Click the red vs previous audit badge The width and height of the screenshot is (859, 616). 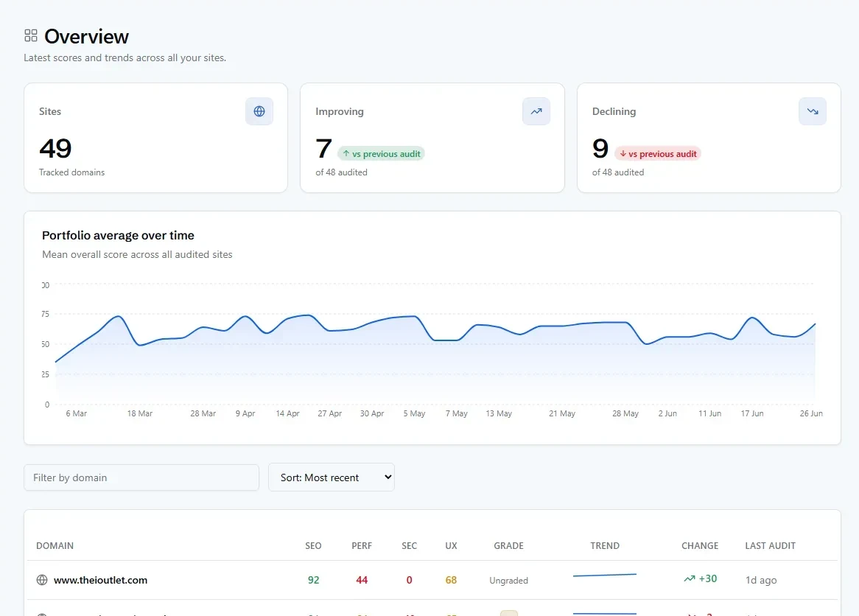(657, 154)
